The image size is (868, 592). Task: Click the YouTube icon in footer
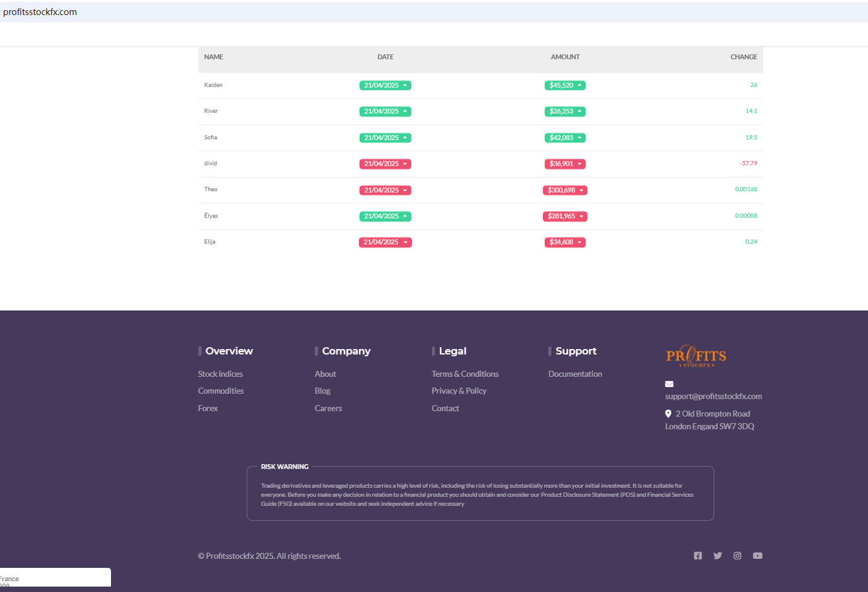[758, 556]
